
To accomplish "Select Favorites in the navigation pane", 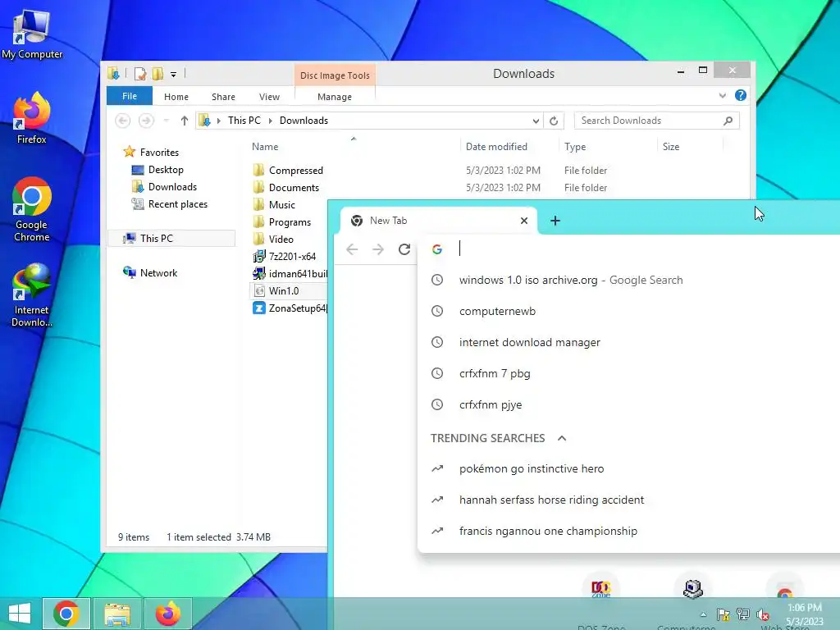I will [x=159, y=152].
